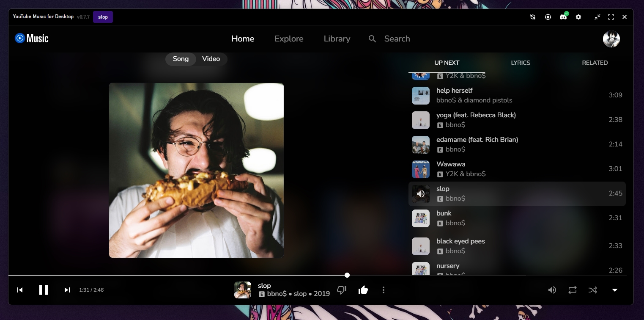The width and height of the screenshot is (644, 320).
Task: Open the settings gear in title bar
Action: click(578, 17)
